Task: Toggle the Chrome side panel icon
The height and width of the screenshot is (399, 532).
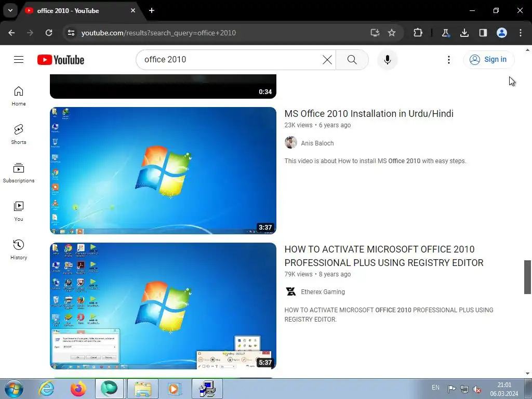Action: [483, 33]
